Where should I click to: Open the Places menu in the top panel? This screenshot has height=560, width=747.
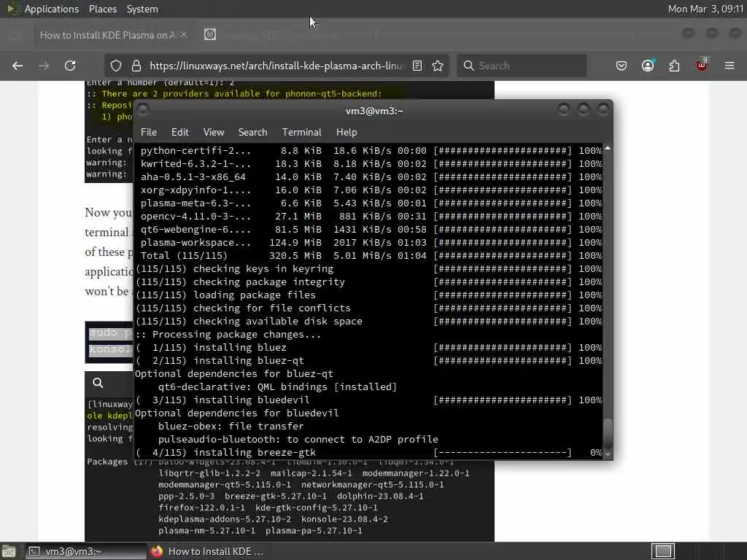click(x=103, y=9)
